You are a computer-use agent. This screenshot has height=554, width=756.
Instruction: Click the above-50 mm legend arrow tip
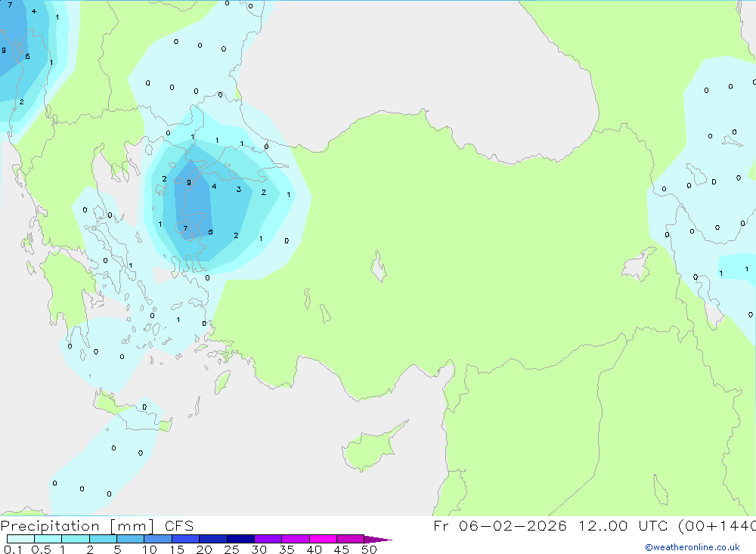coord(378,540)
